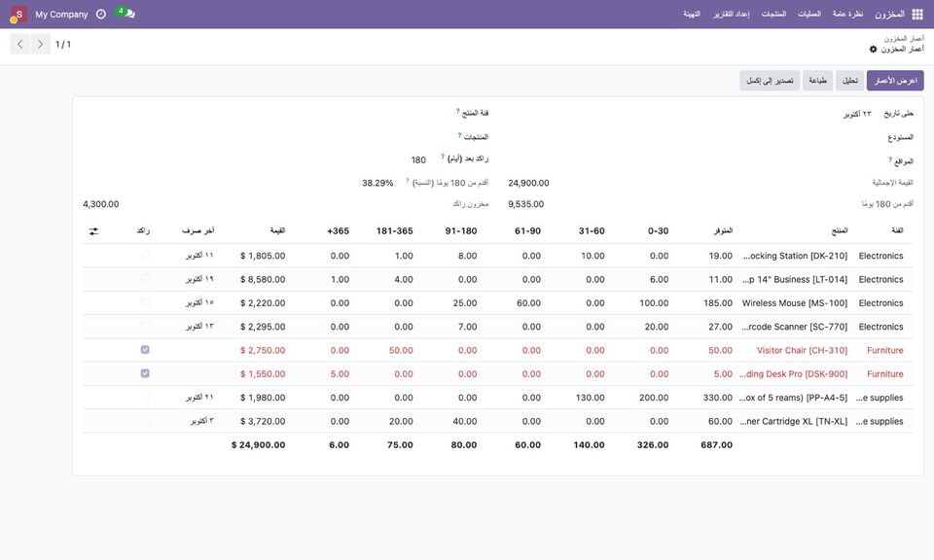Open the المنتجات menu in the top bar
Viewport: 934px width, 560px height.
coord(773,14)
